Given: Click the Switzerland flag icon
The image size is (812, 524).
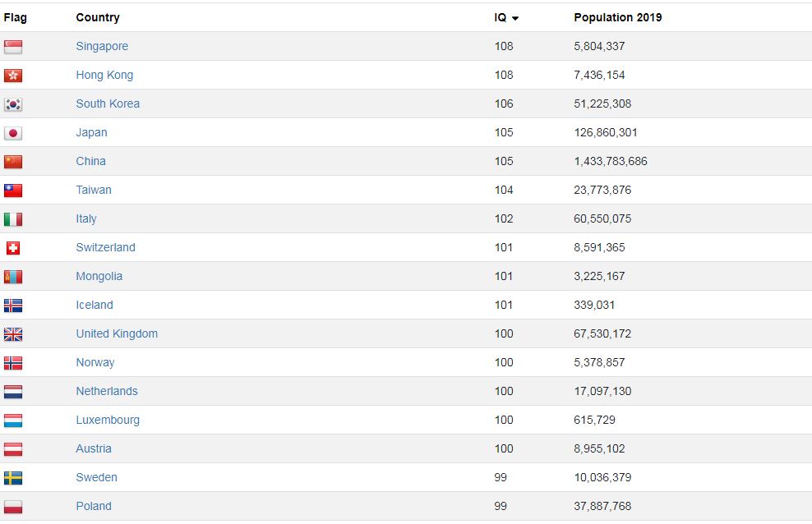Looking at the screenshot, I should click(x=13, y=248).
